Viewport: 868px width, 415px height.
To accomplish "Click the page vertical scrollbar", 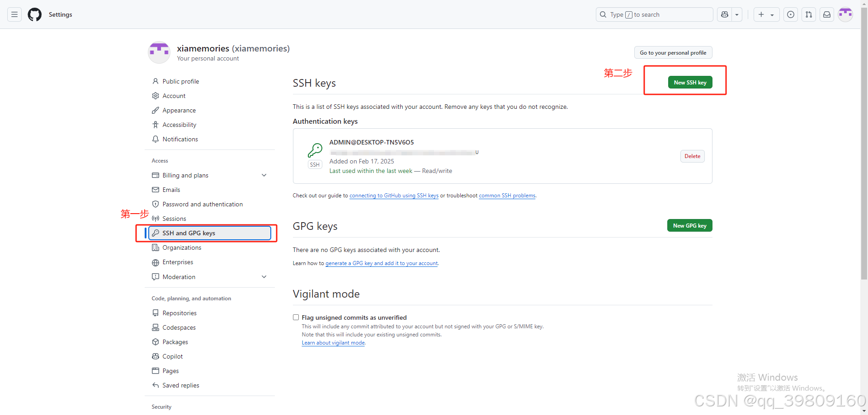I will click(x=864, y=145).
